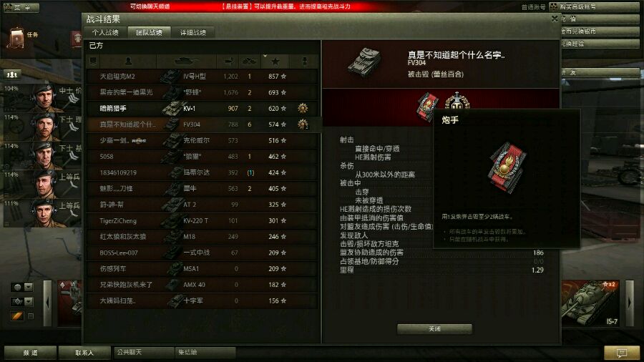Click the gunner medal ribbon on the result panel

pyautogui.click(x=428, y=107)
